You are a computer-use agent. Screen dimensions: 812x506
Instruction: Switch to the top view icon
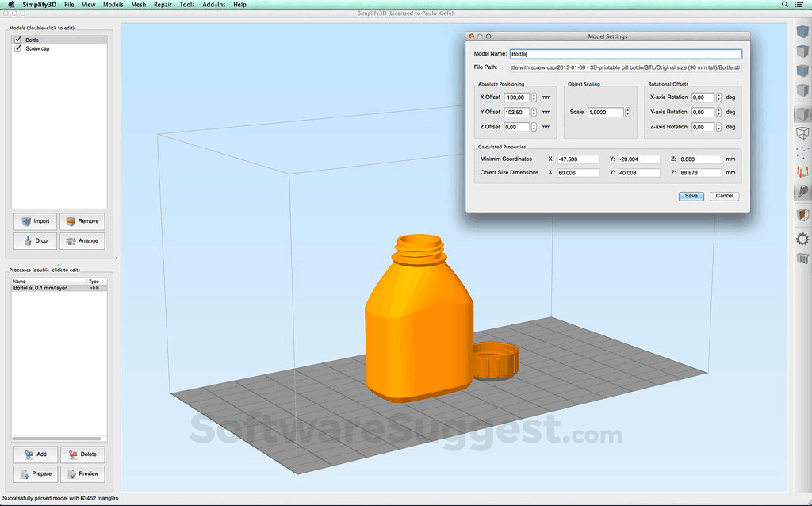coord(802,51)
